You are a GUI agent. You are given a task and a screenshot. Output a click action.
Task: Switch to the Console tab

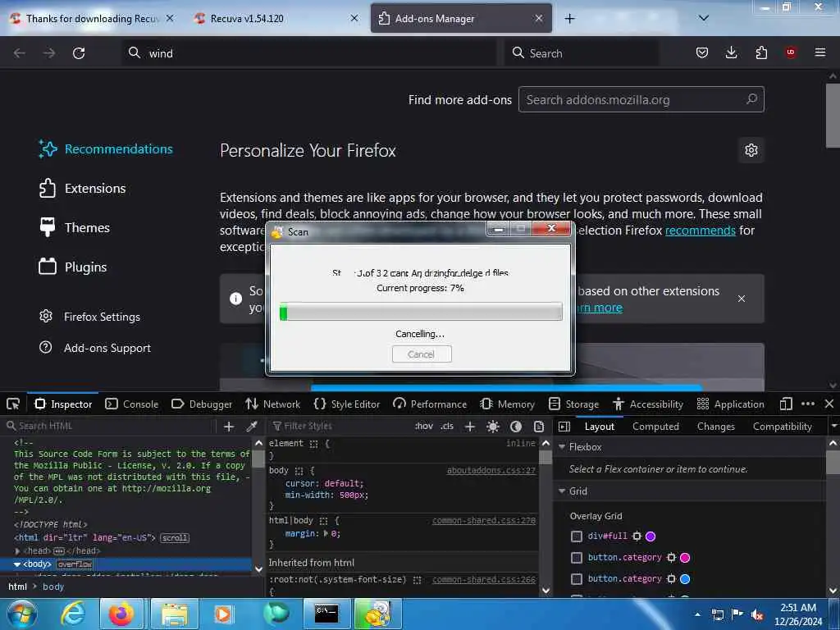pos(132,404)
